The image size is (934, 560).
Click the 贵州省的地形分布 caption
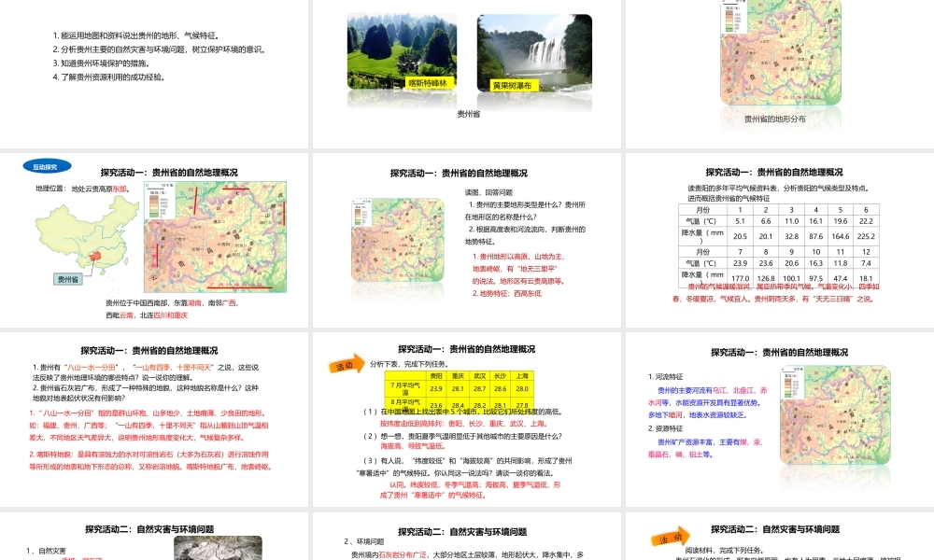click(775, 119)
